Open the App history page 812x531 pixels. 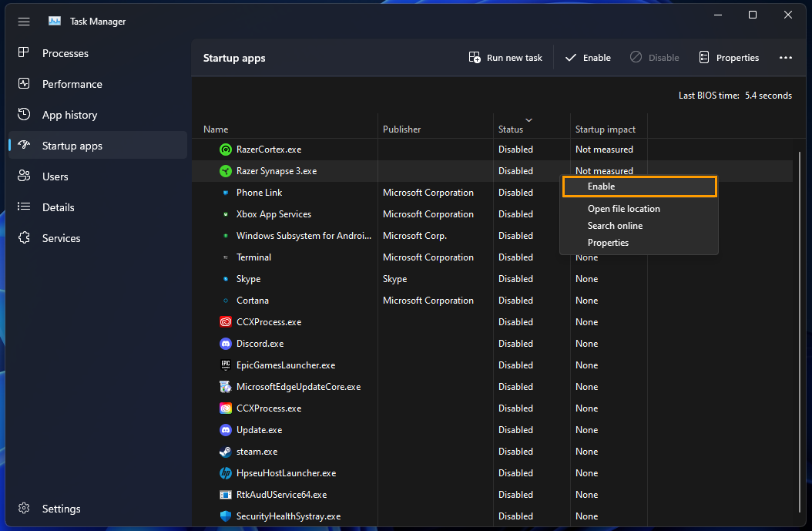point(98,115)
